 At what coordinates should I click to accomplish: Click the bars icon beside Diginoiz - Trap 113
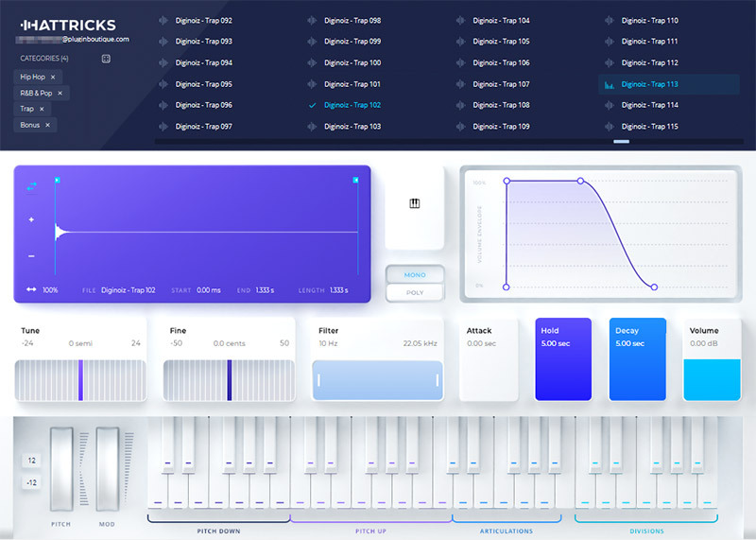[610, 84]
